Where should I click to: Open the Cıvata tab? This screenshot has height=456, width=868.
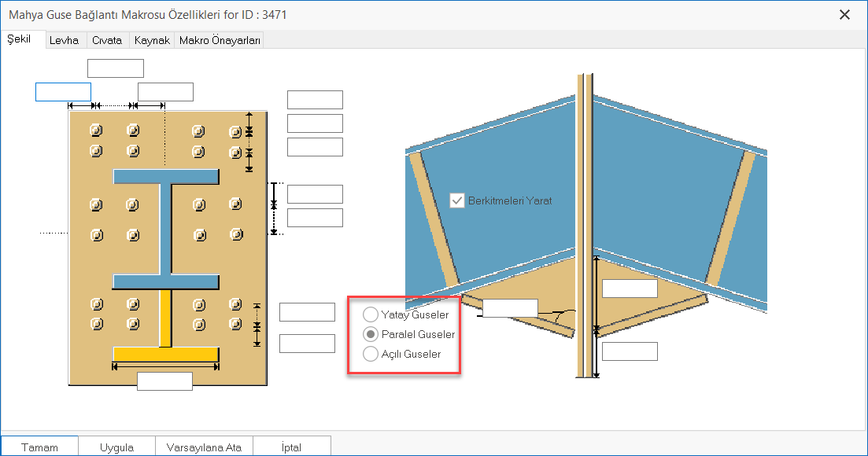[107, 40]
